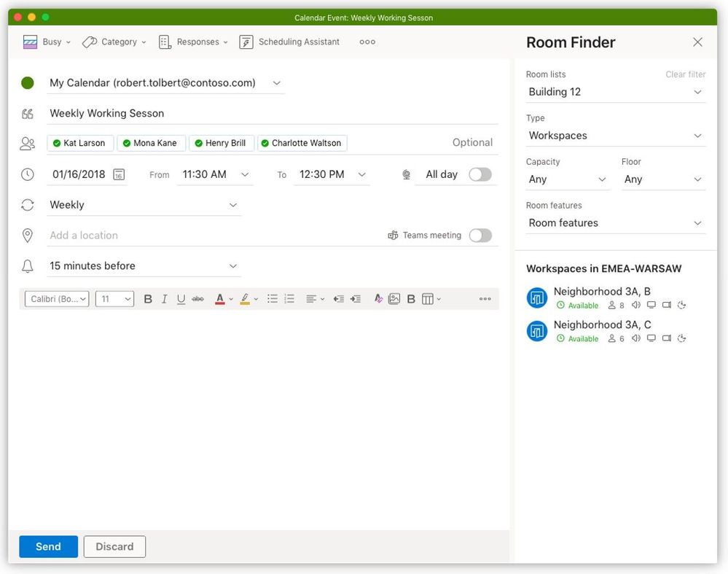Close the Room Finder panel
This screenshot has width=728, height=574.
coord(697,42)
